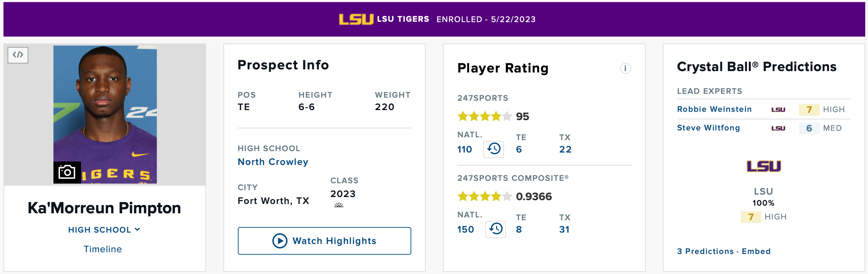The image size is (868, 274).
Task: Open Robbie Weinstein's expert profile
Action: [714, 109]
